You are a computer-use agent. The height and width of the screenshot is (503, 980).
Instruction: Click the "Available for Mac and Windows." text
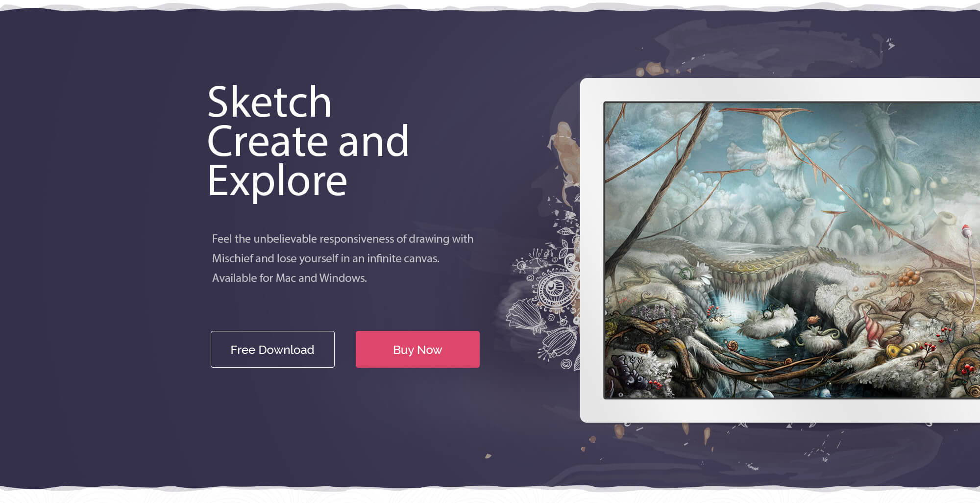coord(290,278)
